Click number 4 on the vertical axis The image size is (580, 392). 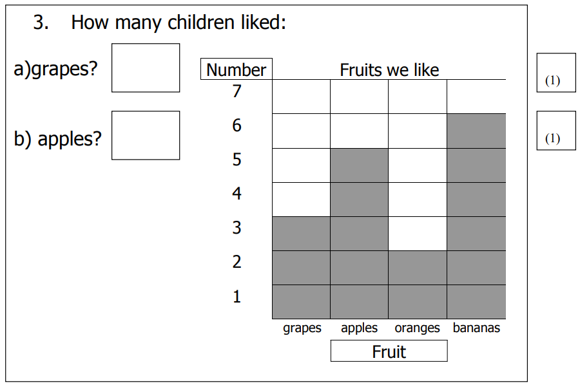[237, 194]
